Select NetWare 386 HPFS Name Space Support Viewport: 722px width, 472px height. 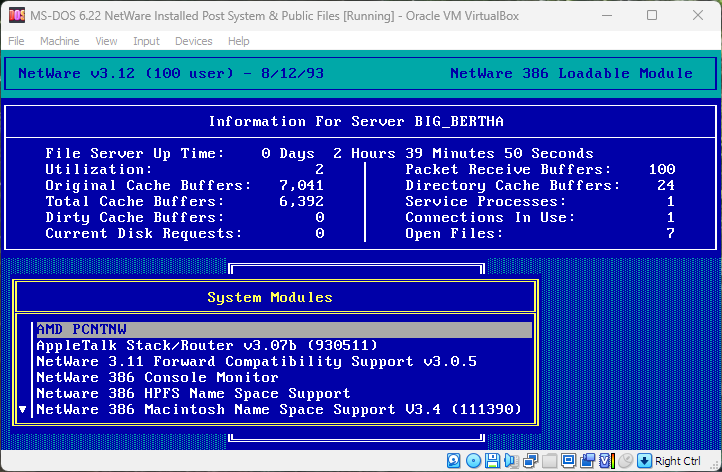(x=193, y=393)
